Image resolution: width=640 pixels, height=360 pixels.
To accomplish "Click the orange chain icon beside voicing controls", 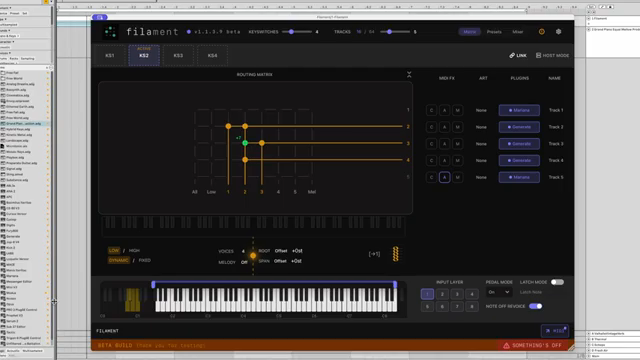I will 396,254.
